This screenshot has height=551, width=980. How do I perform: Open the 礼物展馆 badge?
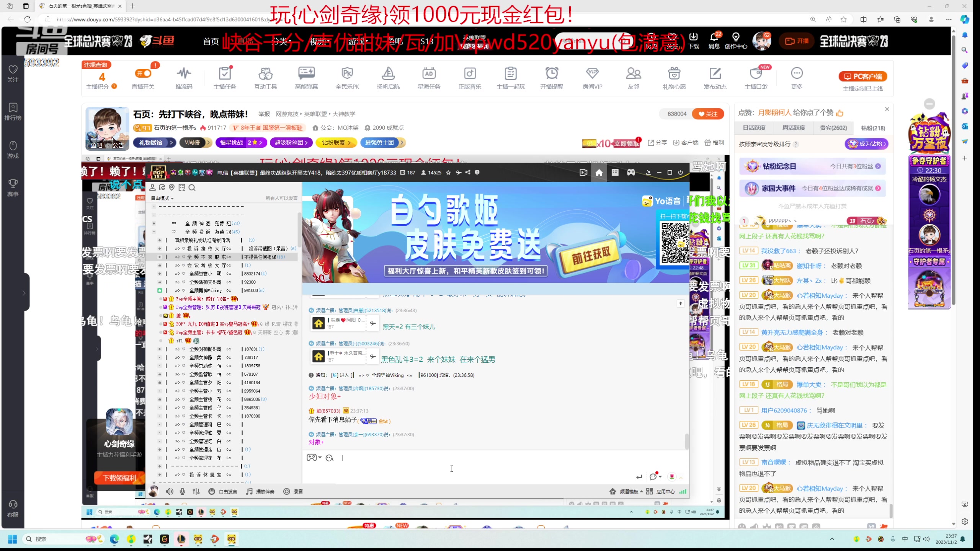pos(155,143)
